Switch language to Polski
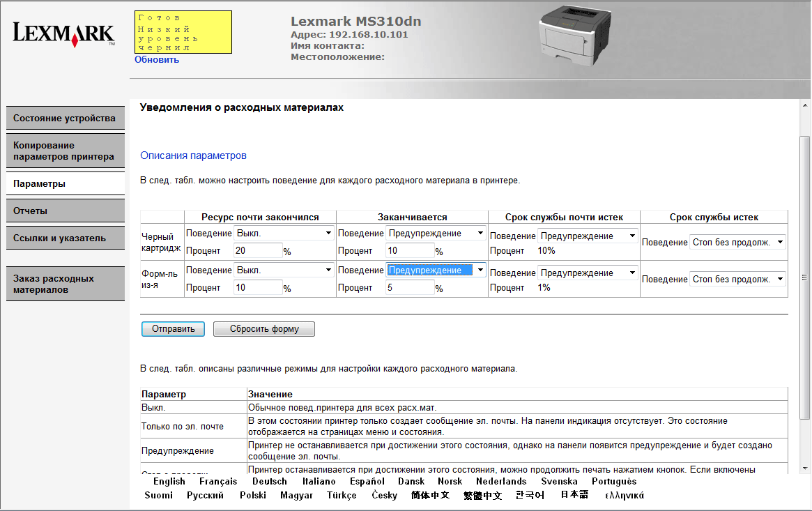Screen dimensions: 812x511 tap(253, 496)
